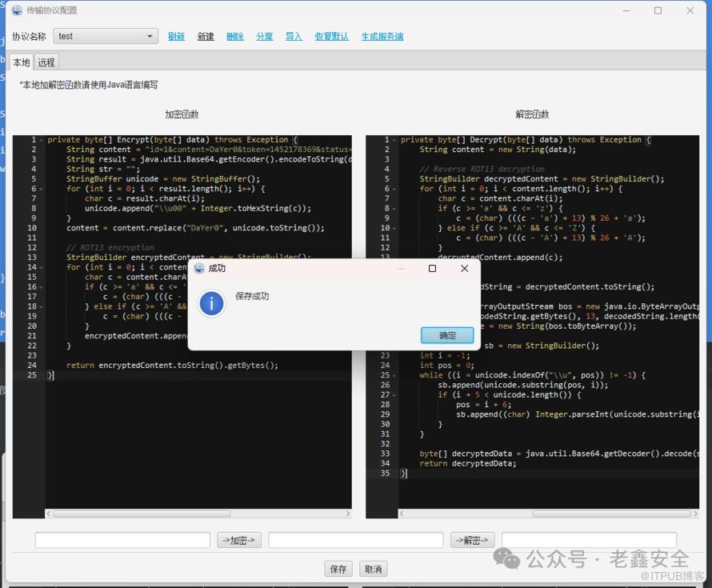Click 确定 in the success dialog
712x588 pixels.
pyautogui.click(x=447, y=335)
